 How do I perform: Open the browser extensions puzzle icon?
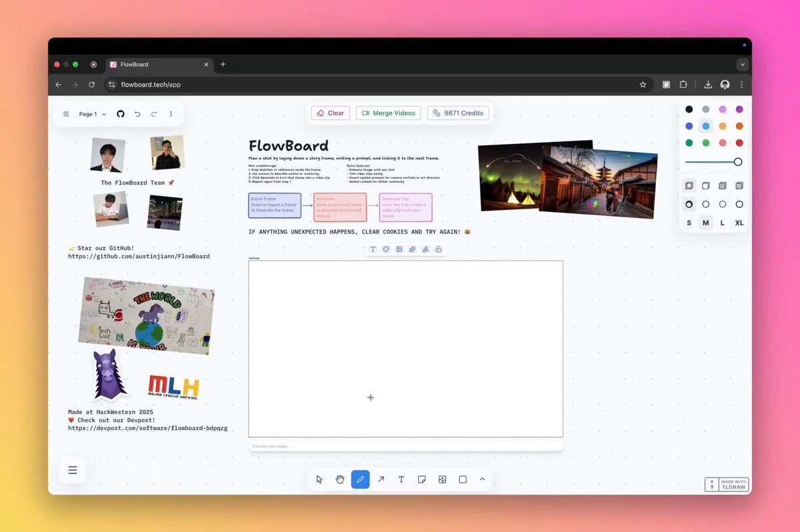click(683, 85)
